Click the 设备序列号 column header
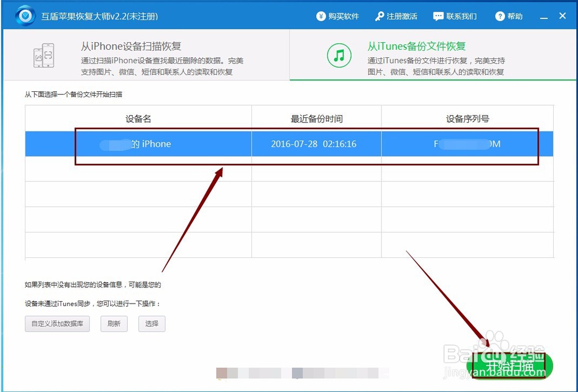 (468, 119)
